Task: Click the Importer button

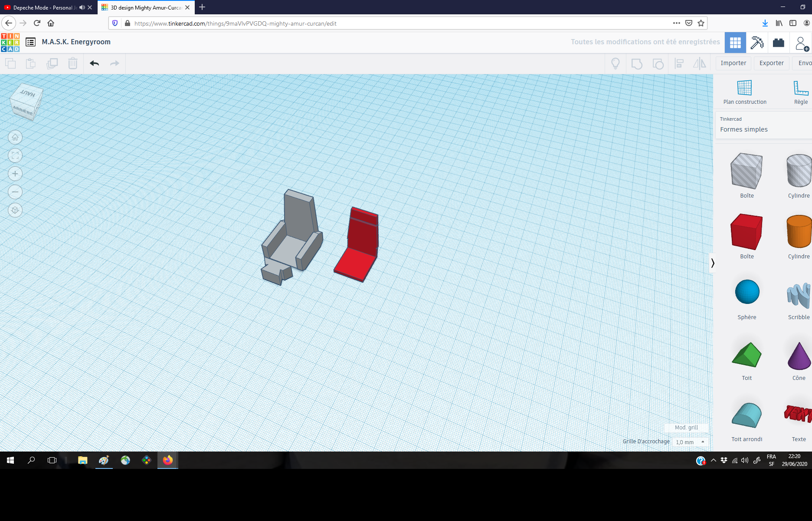Action: tap(733, 63)
